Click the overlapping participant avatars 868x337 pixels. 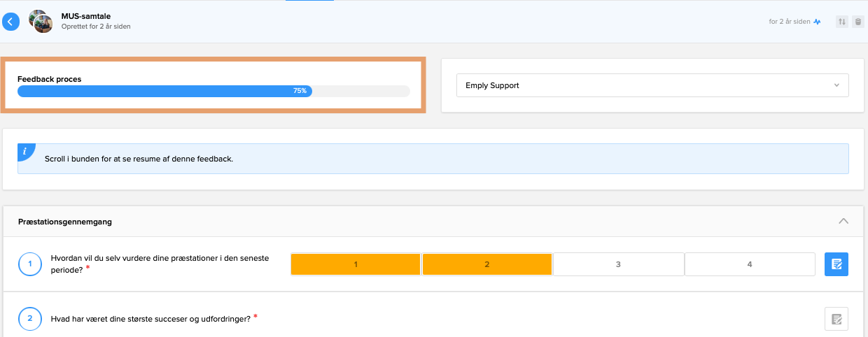pos(41,22)
